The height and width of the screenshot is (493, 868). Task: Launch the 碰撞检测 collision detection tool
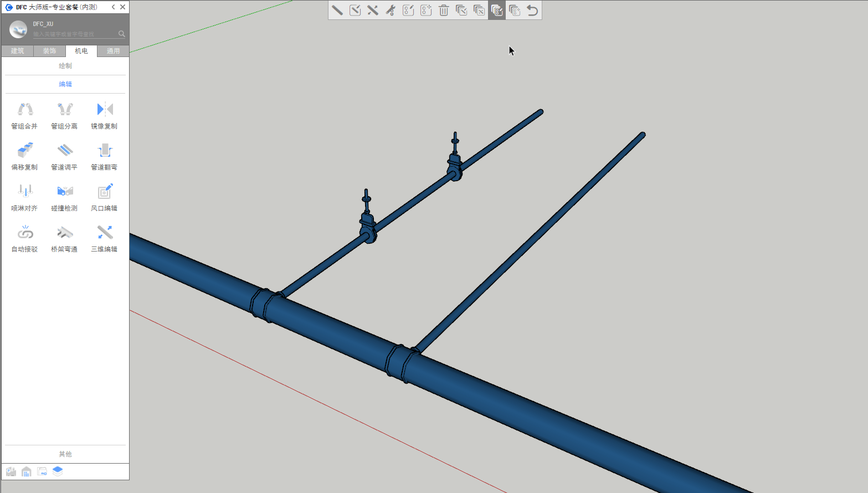pyautogui.click(x=65, y=197)
